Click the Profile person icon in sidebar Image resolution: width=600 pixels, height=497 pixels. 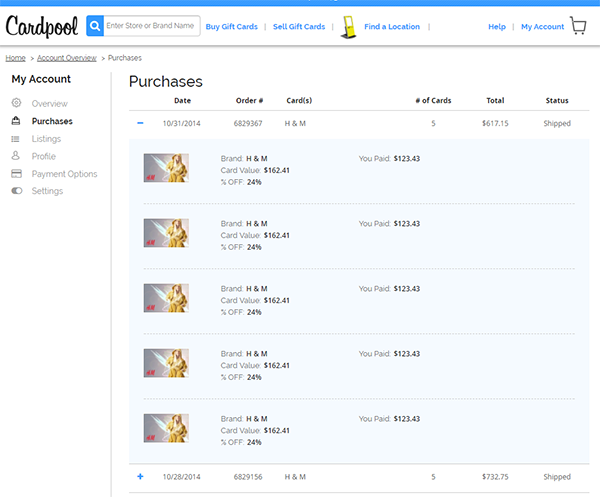(x=16, y=155)
